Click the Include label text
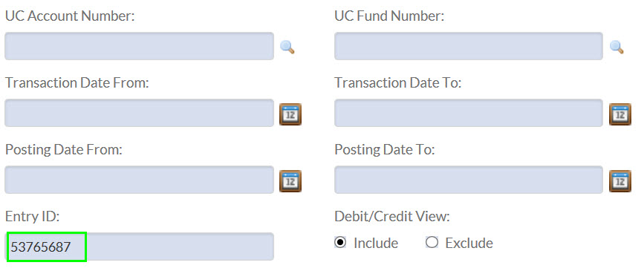This screenshot has width=644, height=271. pos(376,243)
